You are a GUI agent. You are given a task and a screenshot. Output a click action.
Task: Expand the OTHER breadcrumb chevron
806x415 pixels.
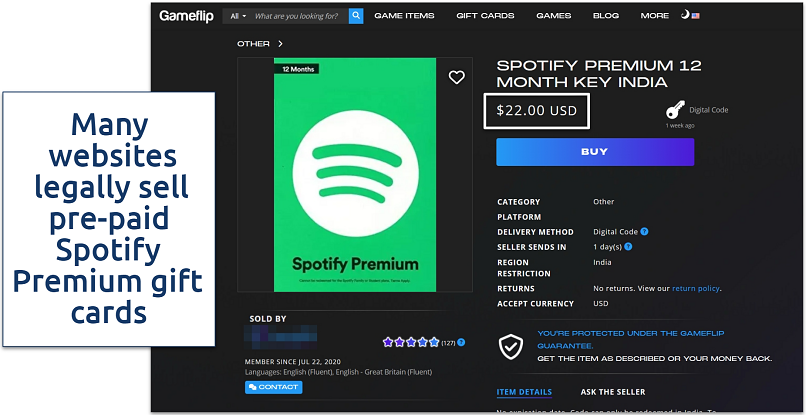coord(281,44)
